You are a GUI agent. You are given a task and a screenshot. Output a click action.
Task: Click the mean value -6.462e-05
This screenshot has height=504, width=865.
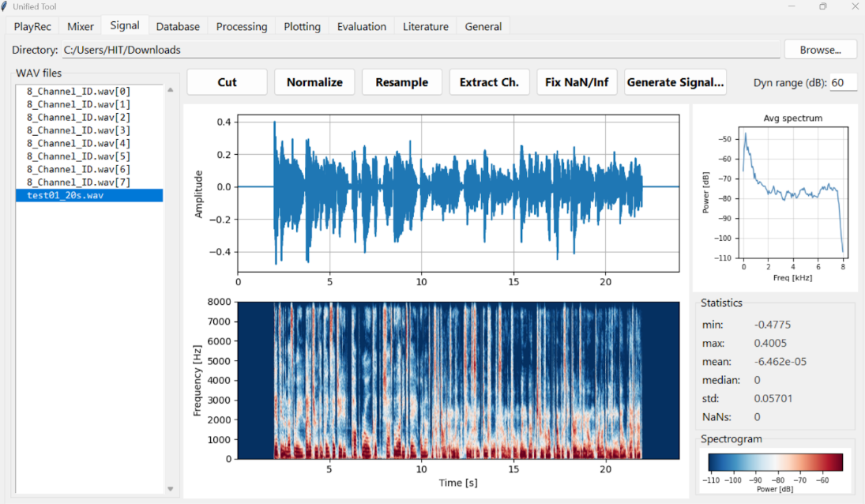point(780,362)
